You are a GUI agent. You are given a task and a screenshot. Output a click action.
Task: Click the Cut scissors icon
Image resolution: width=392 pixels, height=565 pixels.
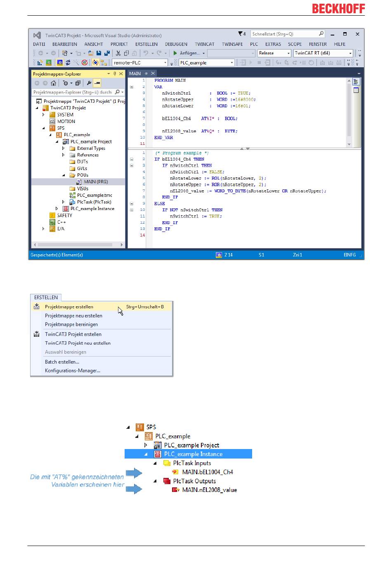point(118,53)
